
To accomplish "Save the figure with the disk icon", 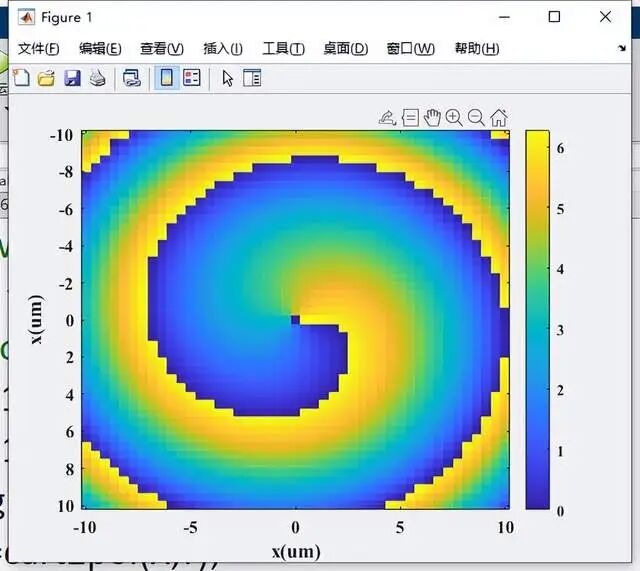I will point(72,78).
